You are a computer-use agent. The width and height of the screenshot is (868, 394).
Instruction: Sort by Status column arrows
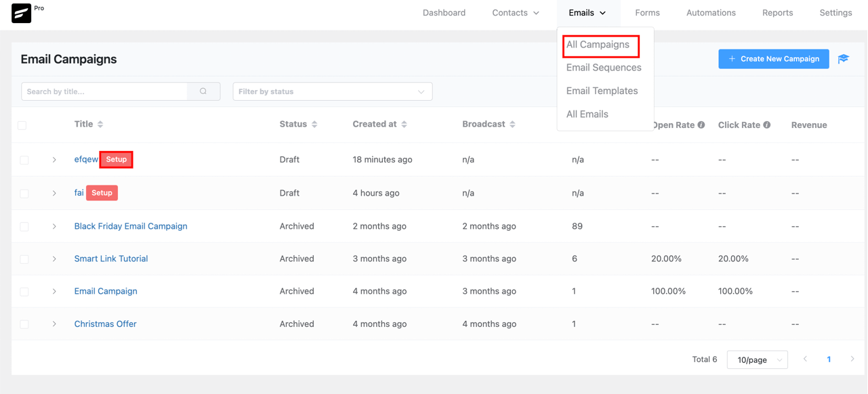click(x=314, y=125)
